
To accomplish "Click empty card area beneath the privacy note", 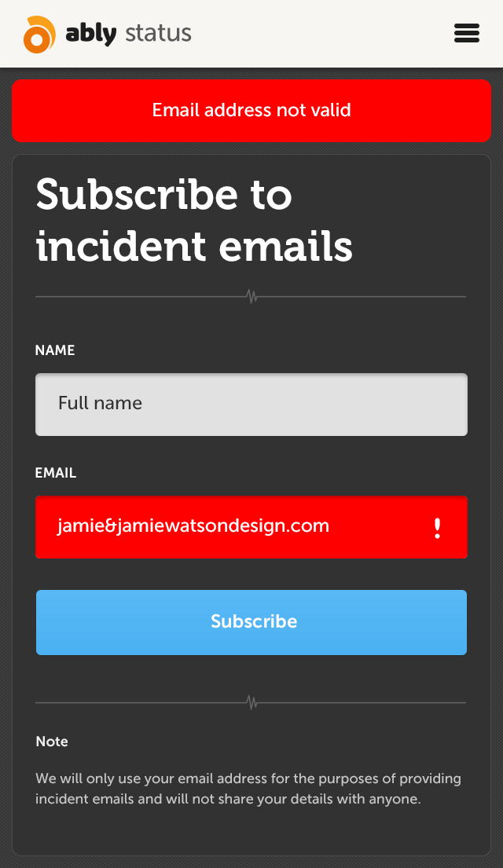I will 251,832.
